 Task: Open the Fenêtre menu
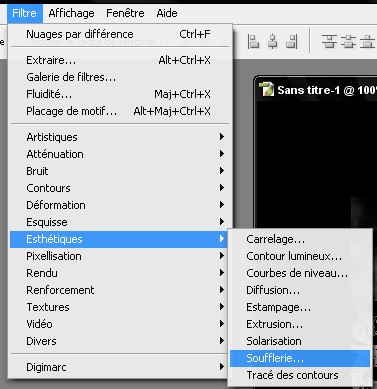click(x=125, y=13)
